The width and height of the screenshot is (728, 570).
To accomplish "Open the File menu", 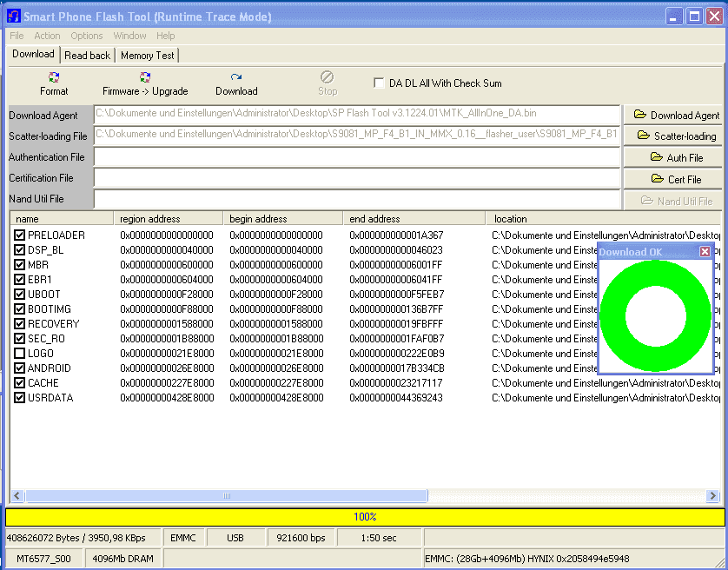I will tap(17, 36).
